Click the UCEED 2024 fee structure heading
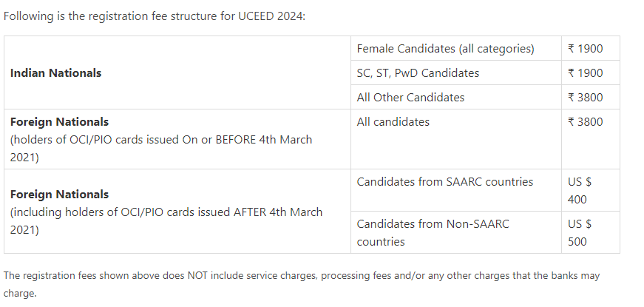 [x=154, y=16]
